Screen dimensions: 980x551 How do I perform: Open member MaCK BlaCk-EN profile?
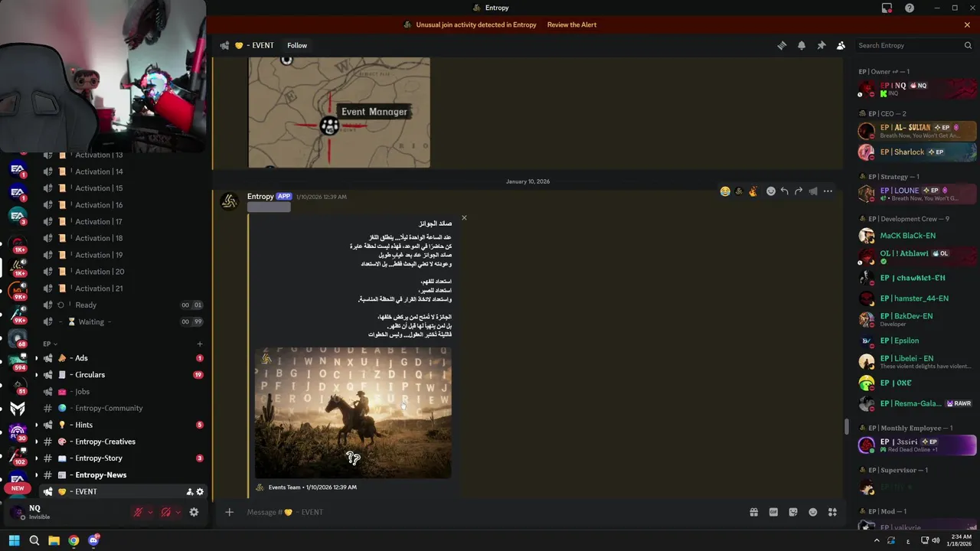click(x=917, y=236)
